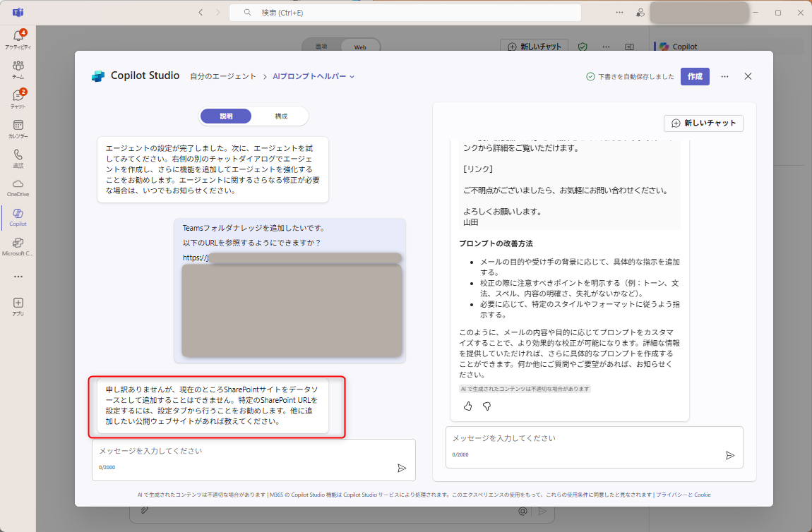Image resolution: width=812 pixels, height=532 pixels.
Task: Start 新しいチャット in test pane
Action: [x=703, y=123]
